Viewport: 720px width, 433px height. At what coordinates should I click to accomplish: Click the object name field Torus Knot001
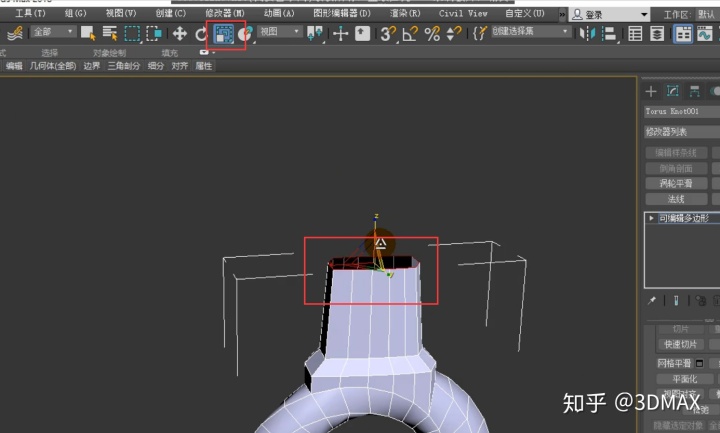point(682,112)
